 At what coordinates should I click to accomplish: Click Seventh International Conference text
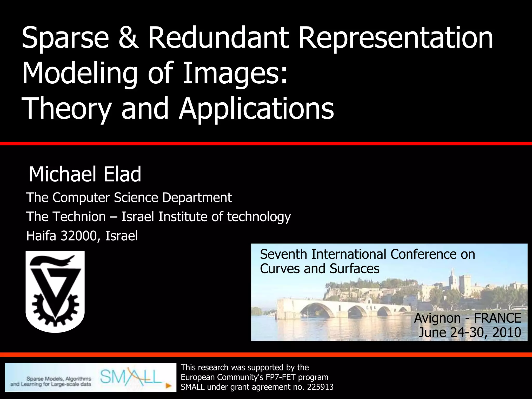click(x=367, y=254)
